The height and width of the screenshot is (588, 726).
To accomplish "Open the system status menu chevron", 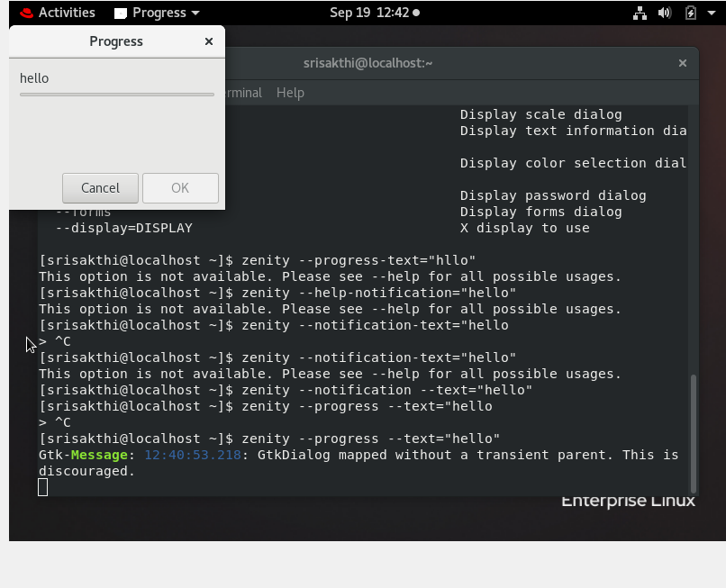I will pos(711,13).
